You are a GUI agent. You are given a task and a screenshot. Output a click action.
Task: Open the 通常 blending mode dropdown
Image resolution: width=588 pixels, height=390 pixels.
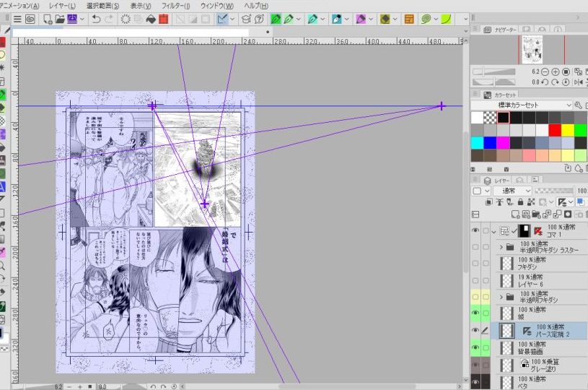point(513,191)
